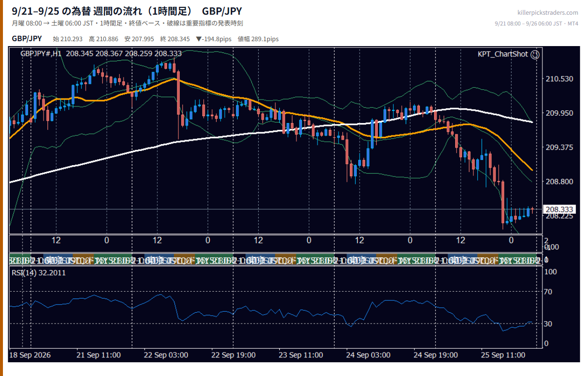Click the 値幅 289.1pips range value
The image size is (588, 376).
258,39
